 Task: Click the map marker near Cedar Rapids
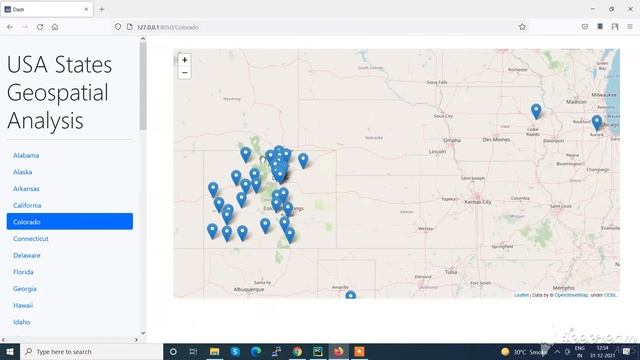(x=536, y=111)
